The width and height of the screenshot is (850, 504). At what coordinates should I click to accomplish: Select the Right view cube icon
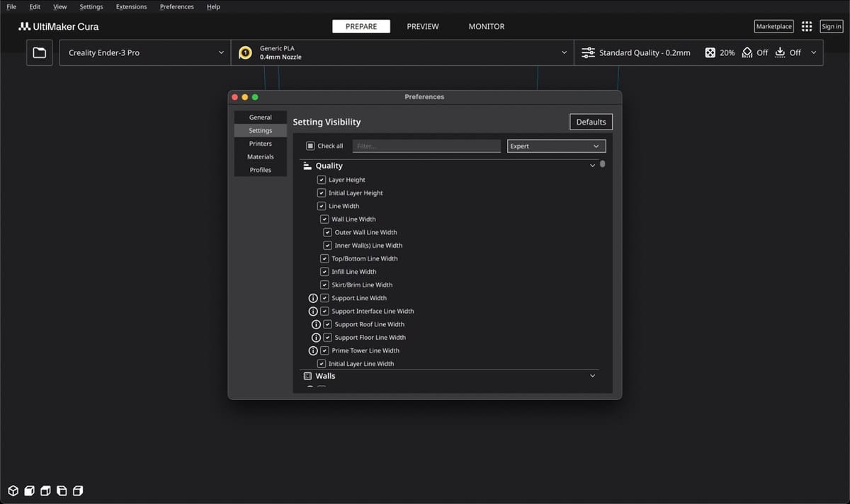pos(78,491)
